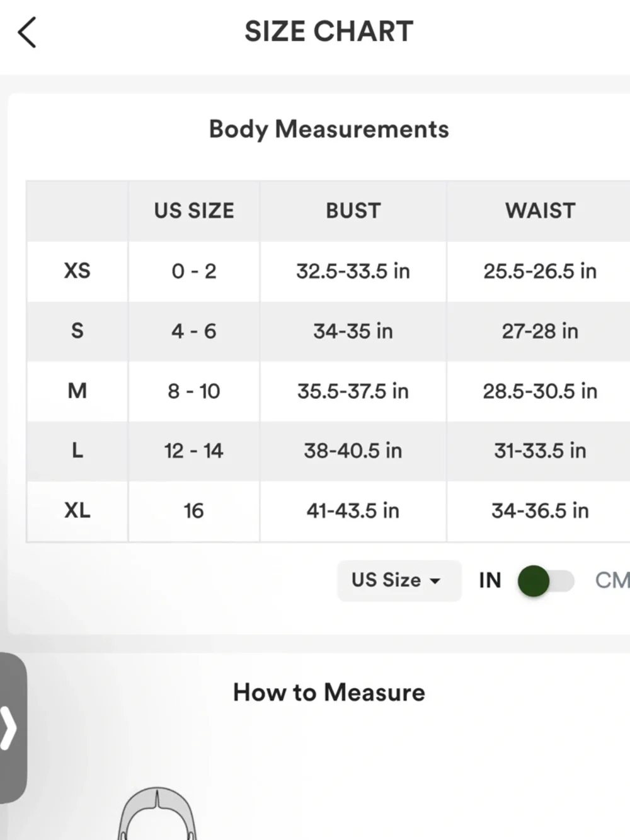Click the 34-35 in bust cell

(353, 331)
